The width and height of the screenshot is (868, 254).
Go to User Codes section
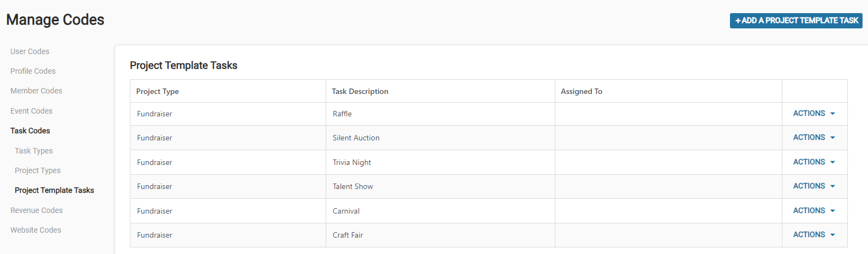(x=30, y=51)
